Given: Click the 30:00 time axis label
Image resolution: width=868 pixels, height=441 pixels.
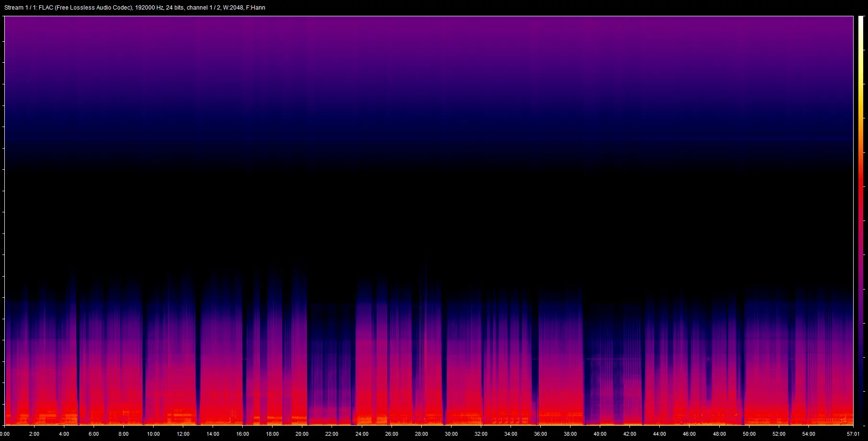Looking at the screenshot, I should click(x=451, y=434).
